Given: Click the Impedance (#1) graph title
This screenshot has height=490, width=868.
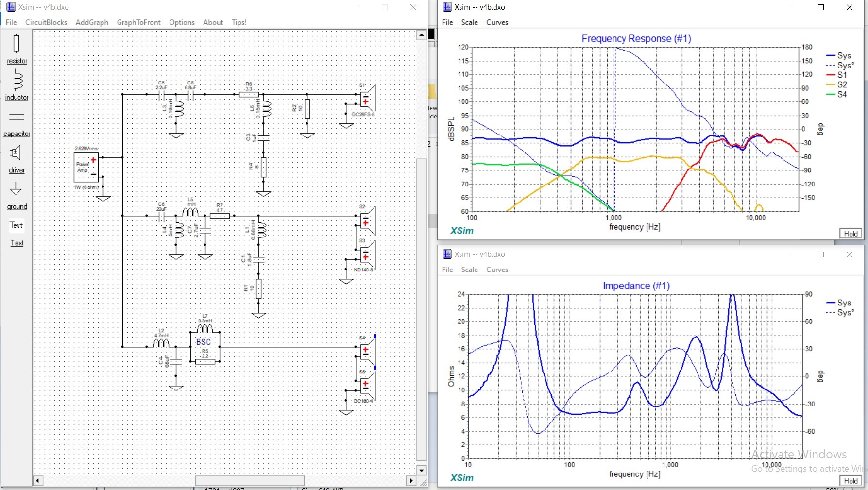Looking at the screenshot, I should [636, 286].
